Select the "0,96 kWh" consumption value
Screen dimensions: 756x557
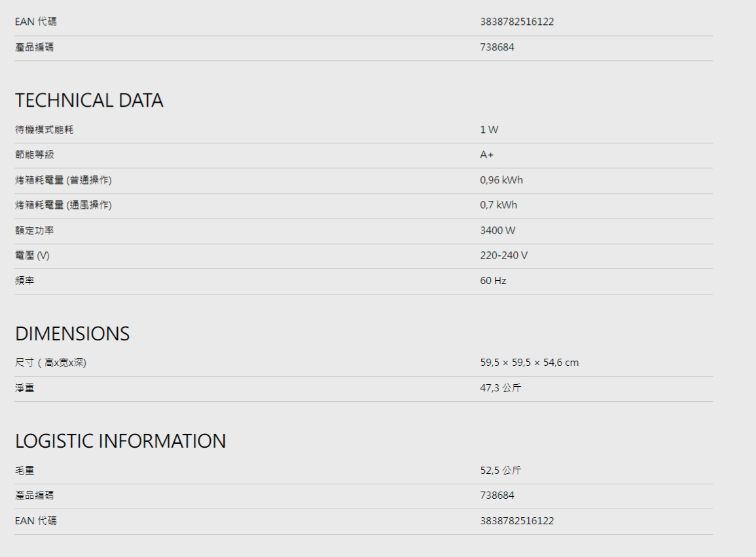point(501,180)
